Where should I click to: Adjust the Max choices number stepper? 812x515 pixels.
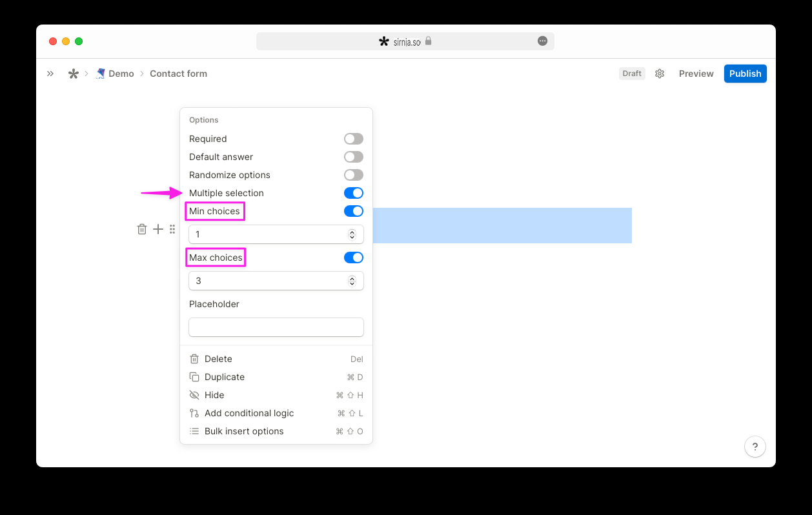(x=352, y=281)
